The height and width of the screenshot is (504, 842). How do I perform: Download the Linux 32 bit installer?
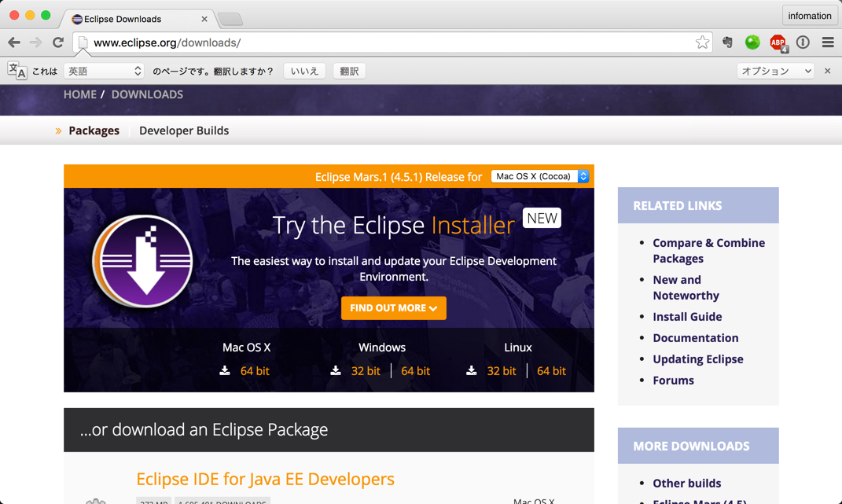click(502, 371)
